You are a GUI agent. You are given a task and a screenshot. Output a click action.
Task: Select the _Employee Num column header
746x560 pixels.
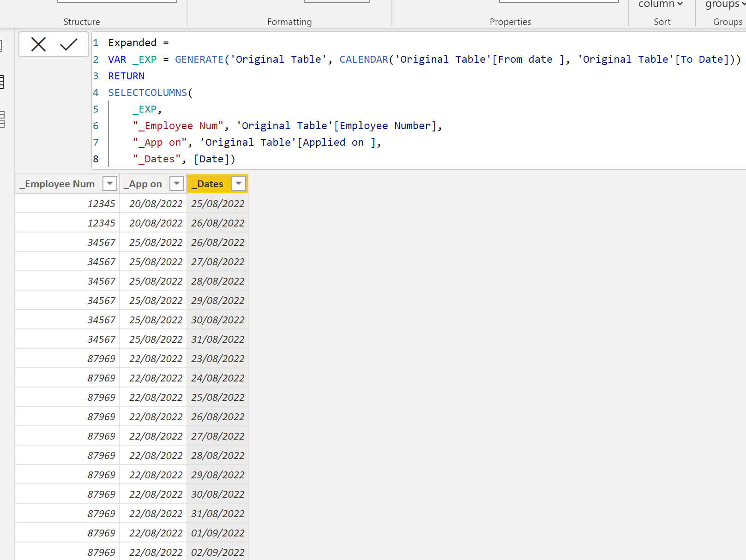click(x=67, y=184)
